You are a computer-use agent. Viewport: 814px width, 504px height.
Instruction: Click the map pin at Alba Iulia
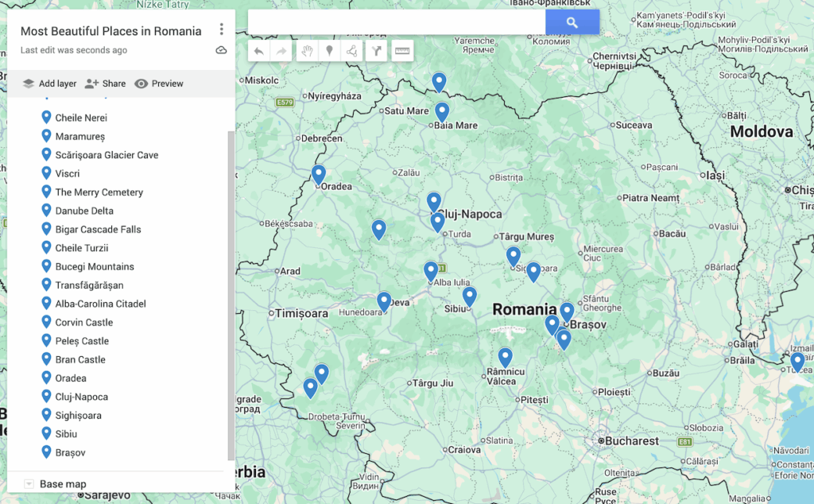tap(431, 272)
